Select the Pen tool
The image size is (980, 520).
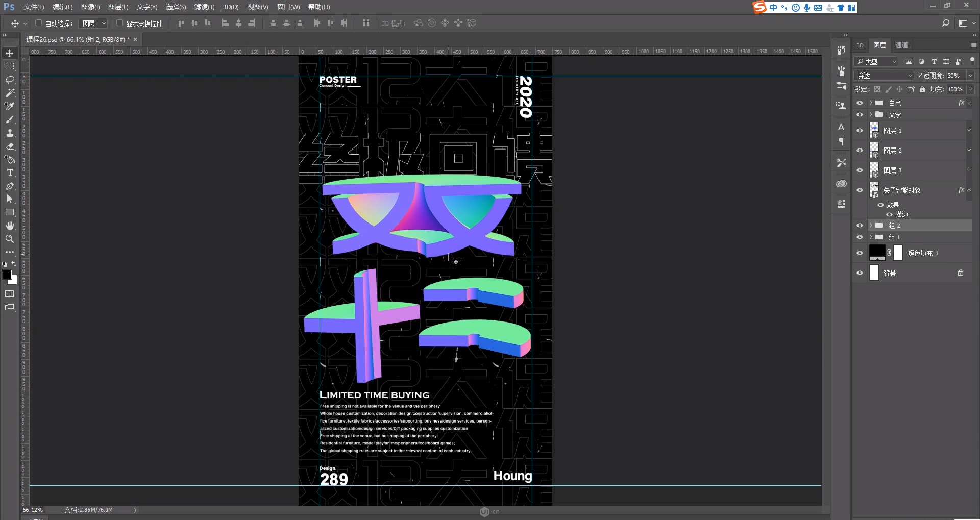click(x=10, y=186)
